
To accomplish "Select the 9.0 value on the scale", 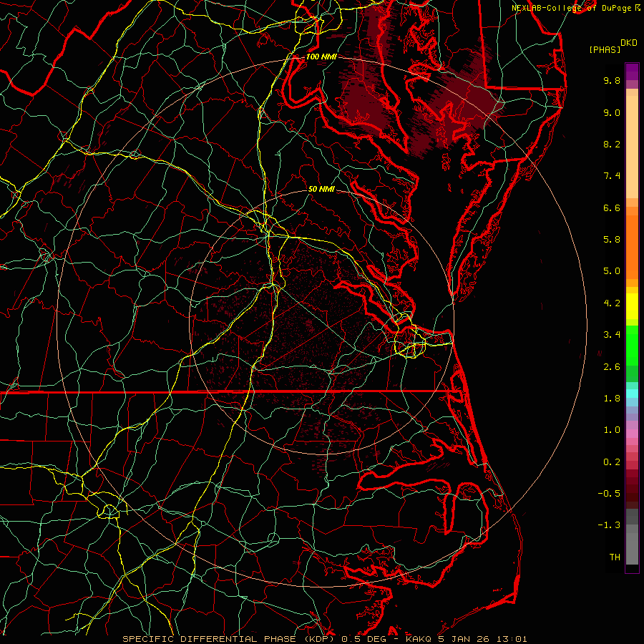I will 612,113.
